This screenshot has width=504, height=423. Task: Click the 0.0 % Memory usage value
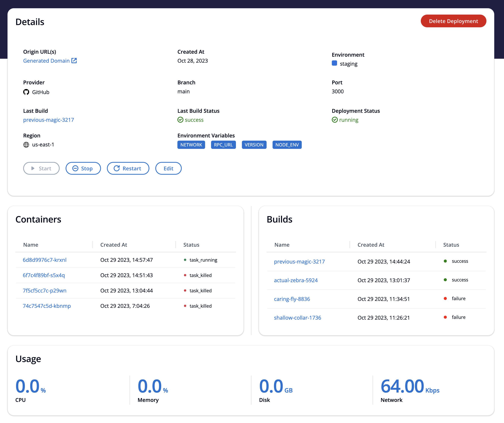(153, 386)
